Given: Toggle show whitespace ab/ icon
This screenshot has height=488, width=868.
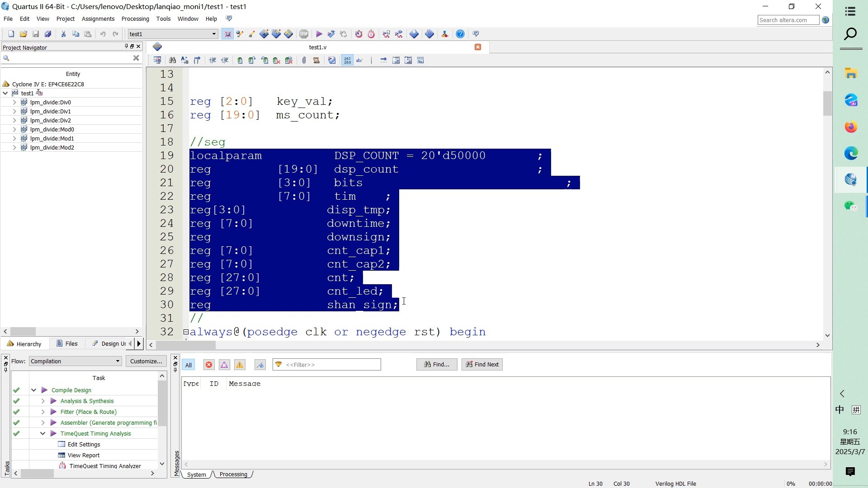Looking at the screenshot, I should coord(359,60).
